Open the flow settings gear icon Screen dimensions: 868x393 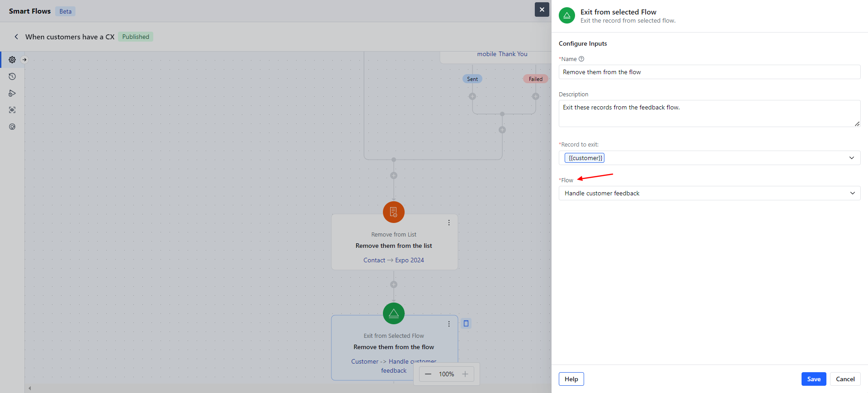coord(12,60)
